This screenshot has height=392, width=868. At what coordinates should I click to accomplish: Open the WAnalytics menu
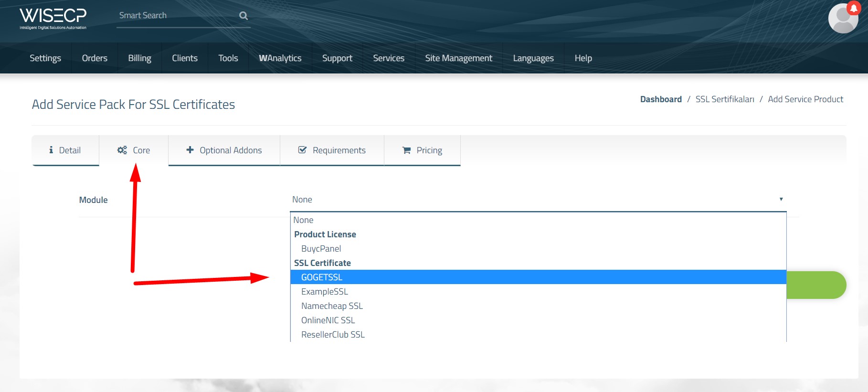(280, 58)
